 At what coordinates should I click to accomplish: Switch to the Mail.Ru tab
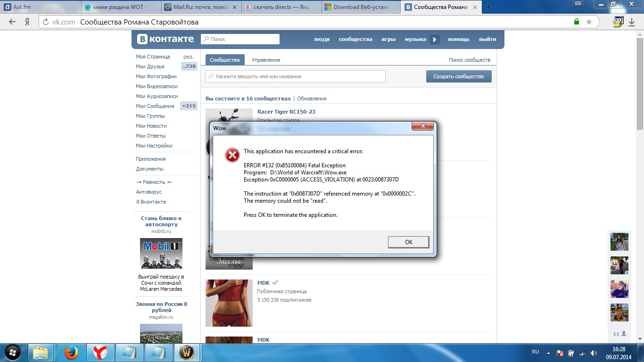pyautogui.click(x=201, y=7)
